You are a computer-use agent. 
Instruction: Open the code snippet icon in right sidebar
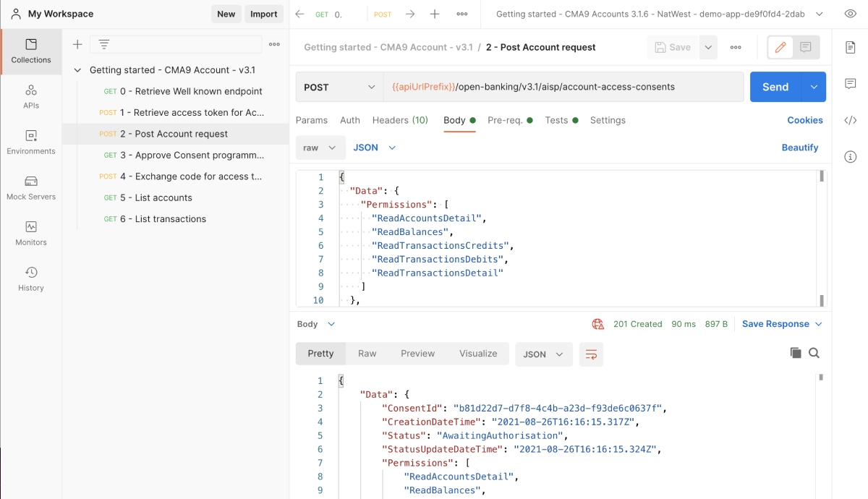[851, 120]
